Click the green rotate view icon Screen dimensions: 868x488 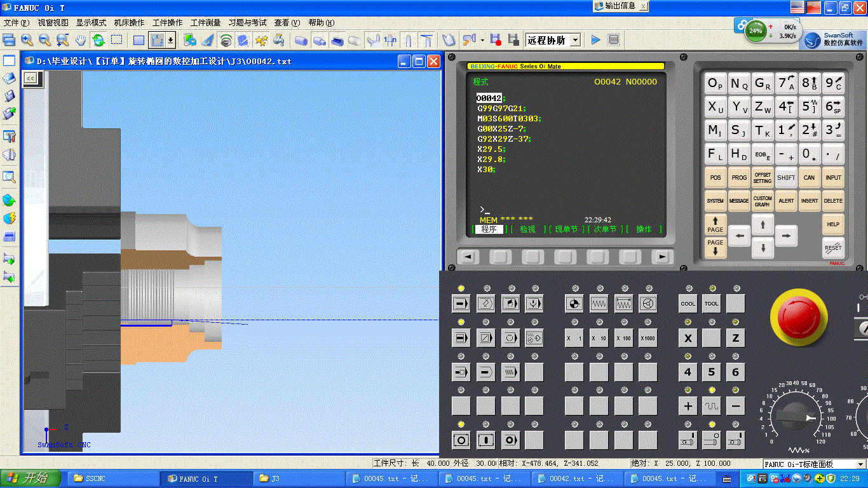(98, 40)
